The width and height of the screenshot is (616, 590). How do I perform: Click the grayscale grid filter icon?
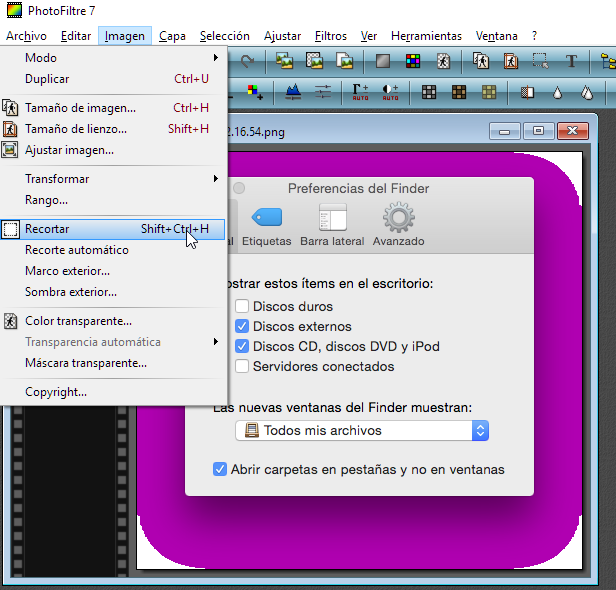[429, 92]
